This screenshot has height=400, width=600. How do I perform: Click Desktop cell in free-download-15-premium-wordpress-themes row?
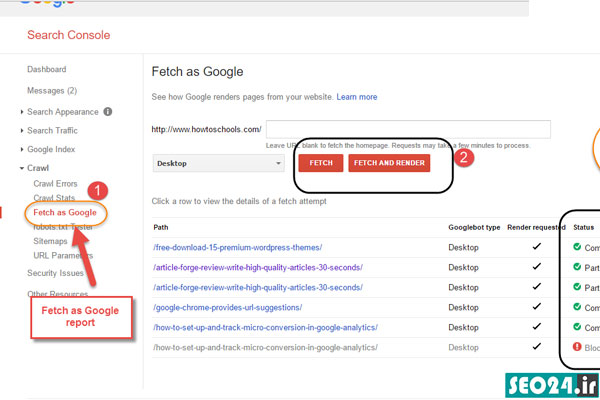[463, 247]
